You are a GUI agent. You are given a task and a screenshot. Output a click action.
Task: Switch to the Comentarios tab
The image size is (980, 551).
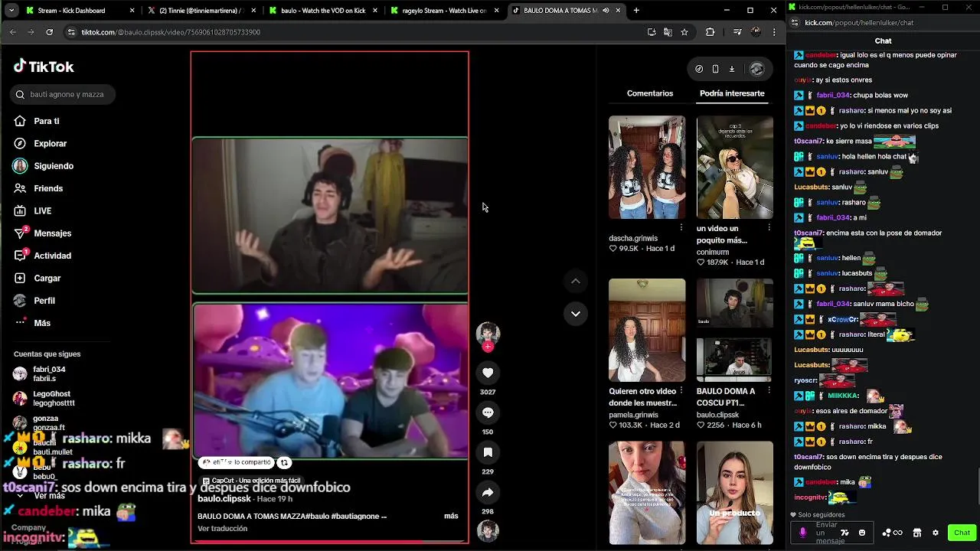650,93
